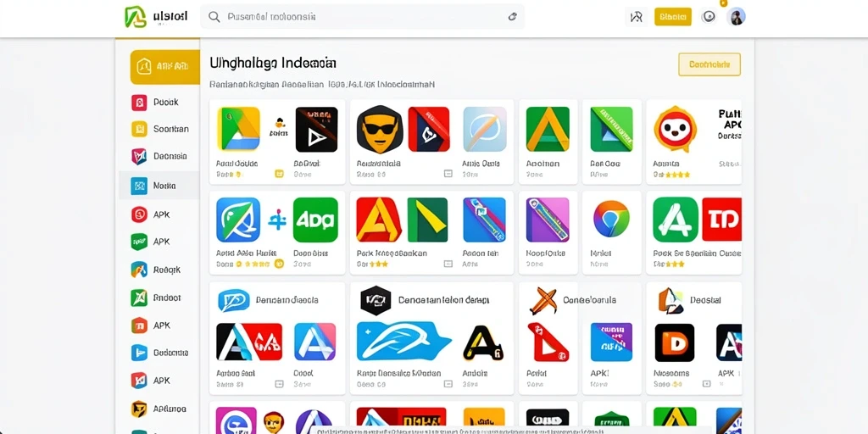This screenshot has width=868, height=434.
Task: Open the black app icon with white play triangle
Action: click(317, 130)
